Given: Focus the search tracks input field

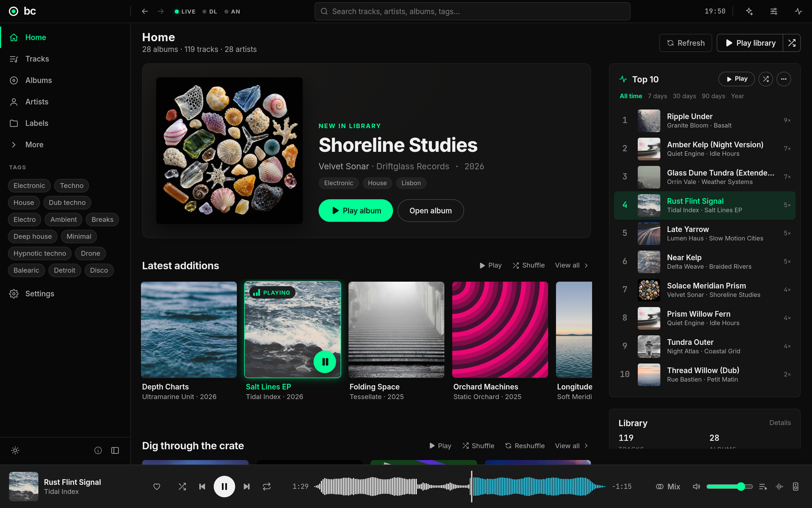Looking at the screenshot, I should tap(472, 11).
